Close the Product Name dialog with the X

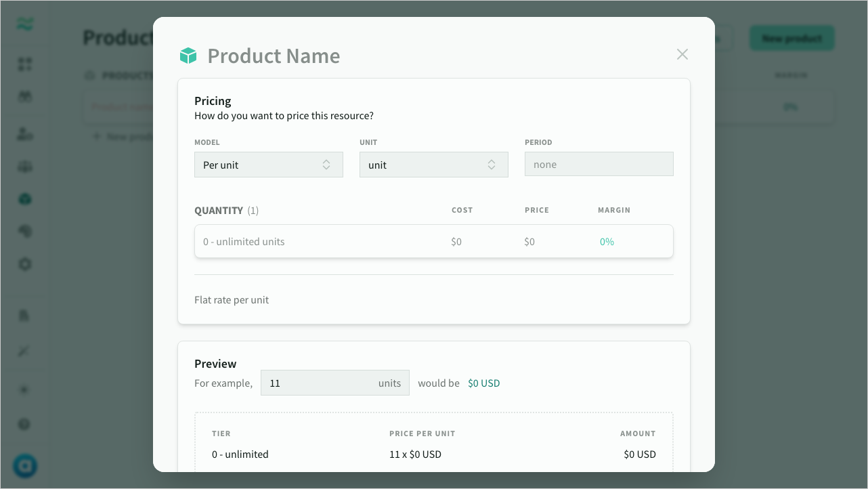[682, 54]
